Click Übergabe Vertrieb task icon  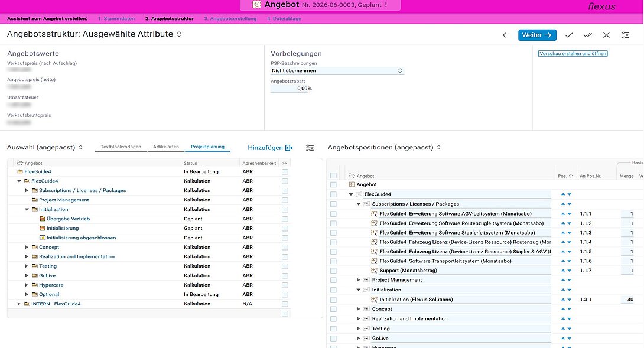(42, 219)
